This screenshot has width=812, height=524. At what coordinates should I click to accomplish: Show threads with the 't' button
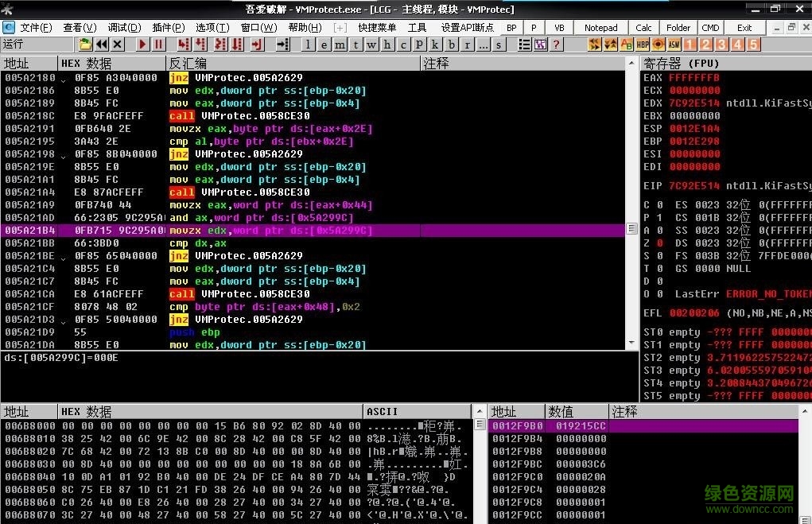[x=355, y=45]
